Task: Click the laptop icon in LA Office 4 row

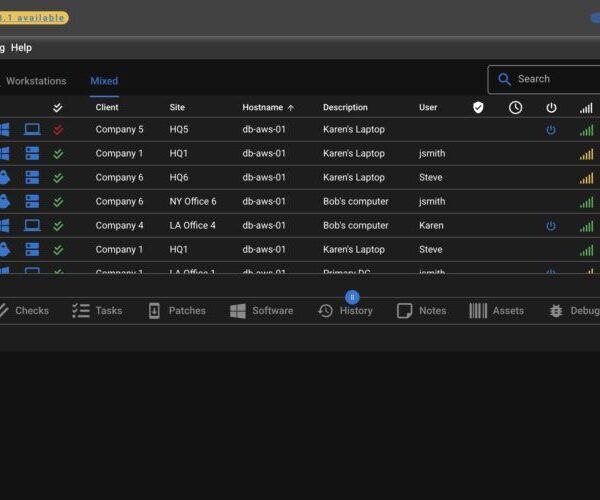Action: (32, 225)
